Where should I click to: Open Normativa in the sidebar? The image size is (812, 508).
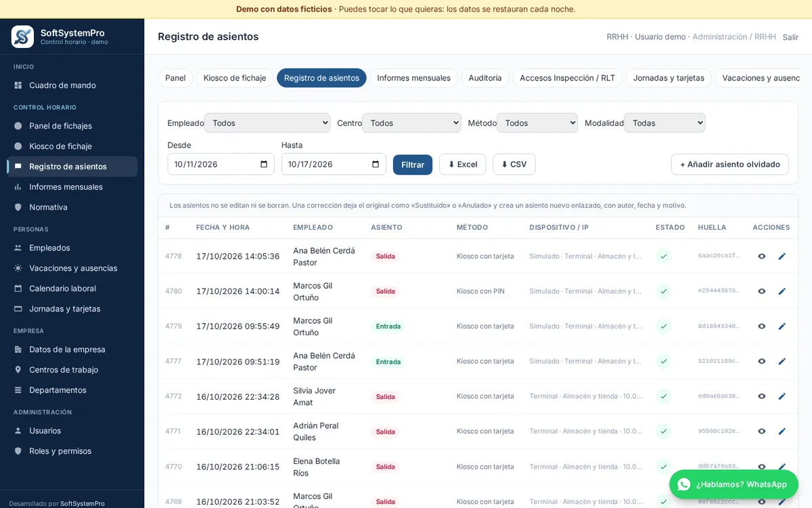[72, 207]
